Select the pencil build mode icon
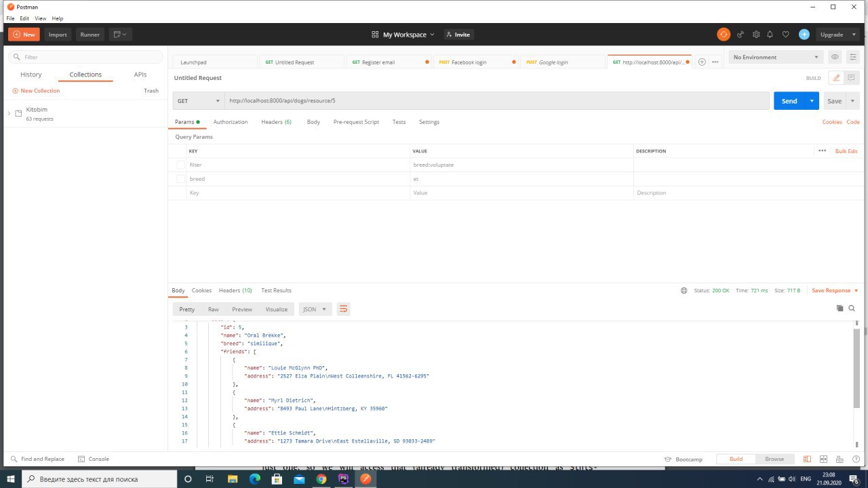Viewport: 868px width, 488px height. pos(836,78)
